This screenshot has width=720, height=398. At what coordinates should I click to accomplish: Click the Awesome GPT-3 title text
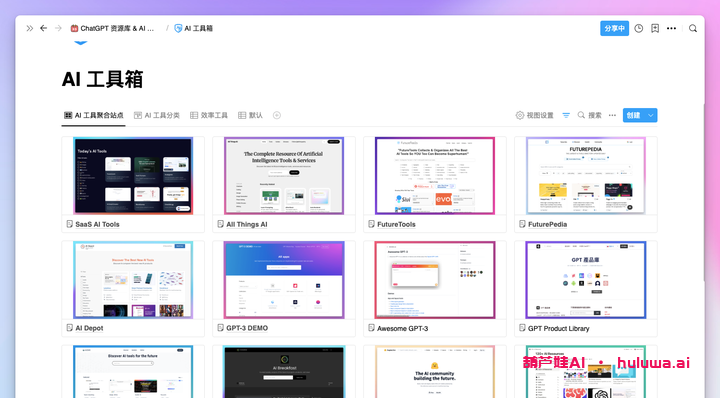pos(403,329)
